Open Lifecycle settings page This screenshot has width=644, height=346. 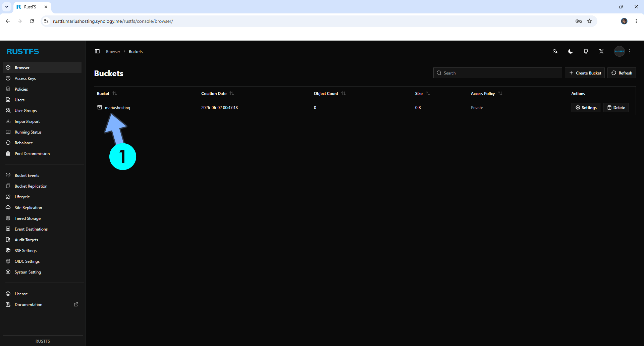click(x=42, y=197)
